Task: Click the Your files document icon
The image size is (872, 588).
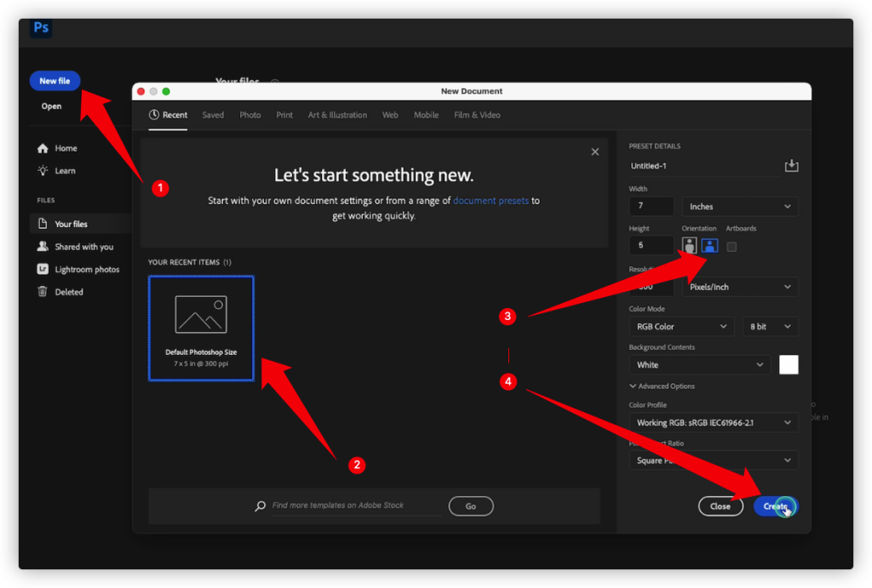Action: coord(43,224)
